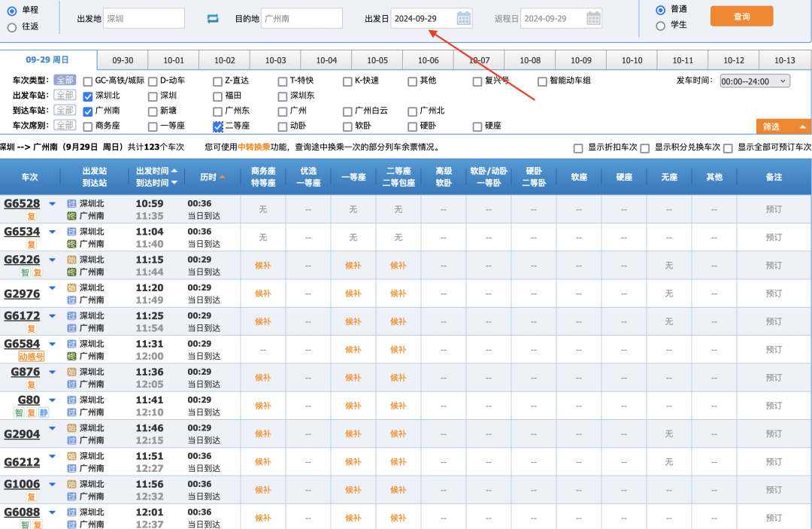The image size is (812, 529).
Task: Click the 复 badge under G6534
Action: click(x=32, y=244)
